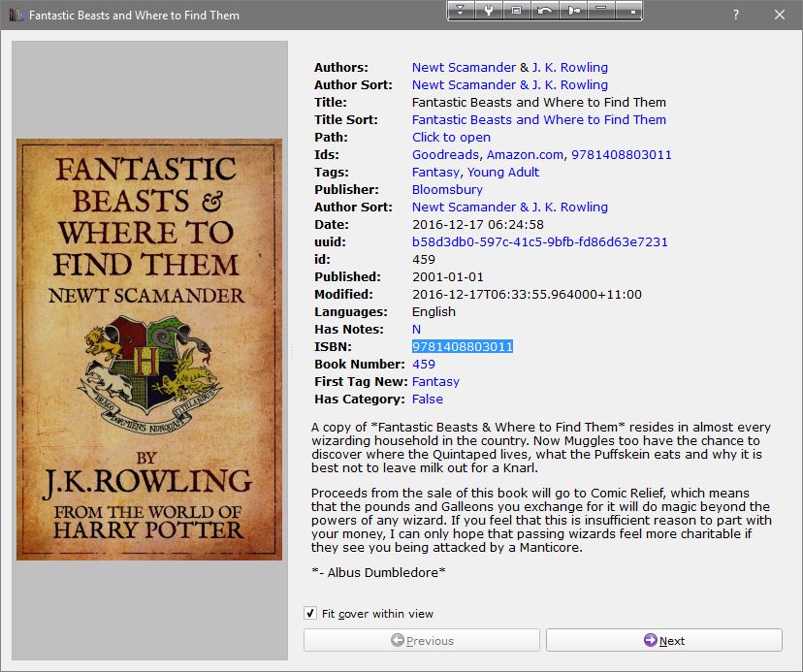Click the small square dot icon in title toolbar
The image size is (803, 672).
point(629,11)
